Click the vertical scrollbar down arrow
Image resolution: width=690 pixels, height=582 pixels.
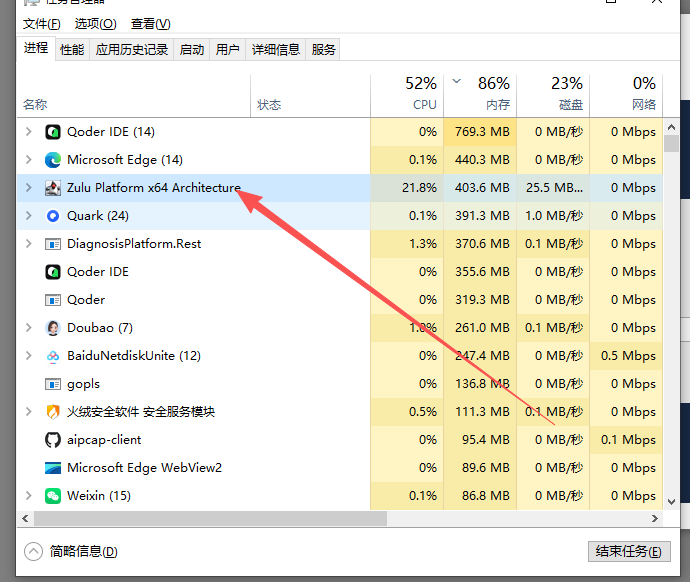(671, 501)
